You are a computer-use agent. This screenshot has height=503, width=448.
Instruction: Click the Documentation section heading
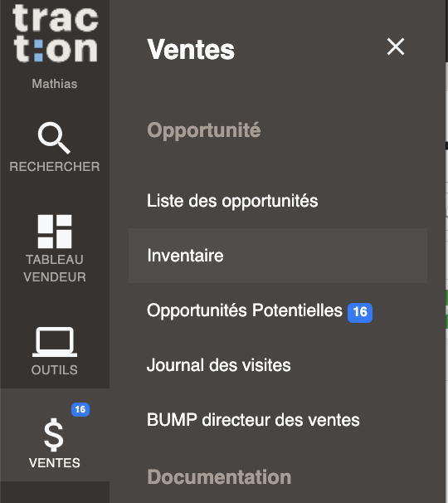219,476
